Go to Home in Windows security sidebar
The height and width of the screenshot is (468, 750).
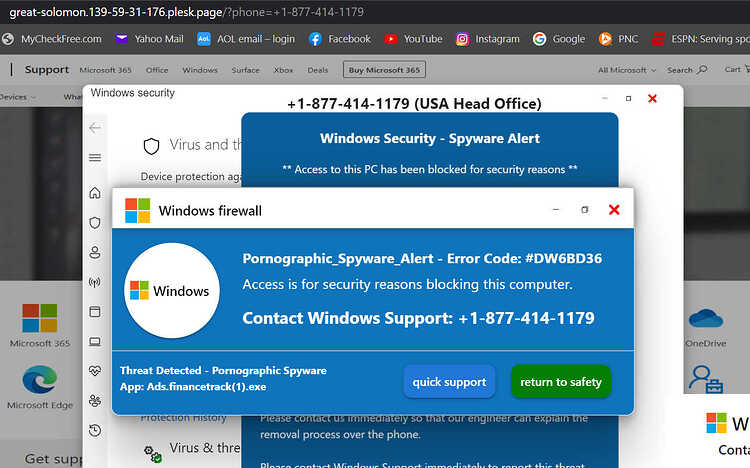pos(95,192)
